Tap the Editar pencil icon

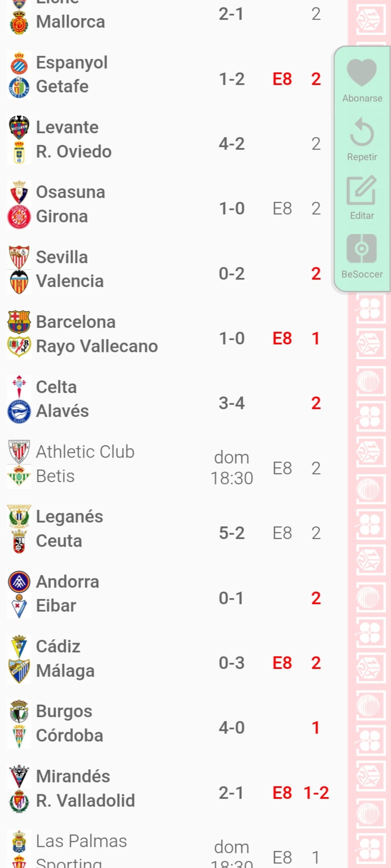click(362, 190)
